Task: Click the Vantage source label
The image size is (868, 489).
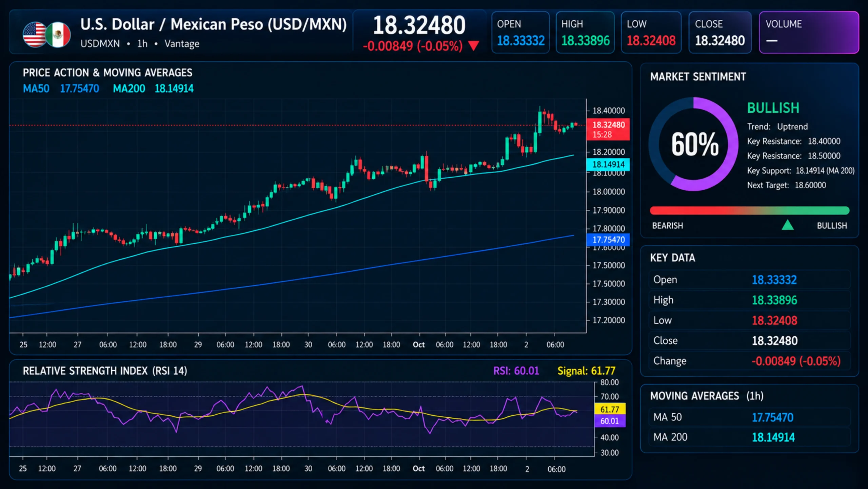Action: click(x=182, y=44)
